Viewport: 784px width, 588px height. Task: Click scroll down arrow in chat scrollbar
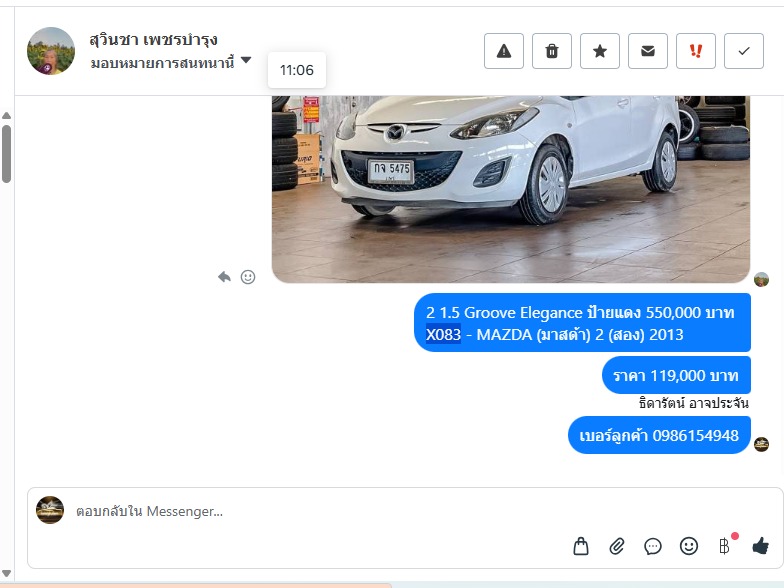tap(6, 573)
